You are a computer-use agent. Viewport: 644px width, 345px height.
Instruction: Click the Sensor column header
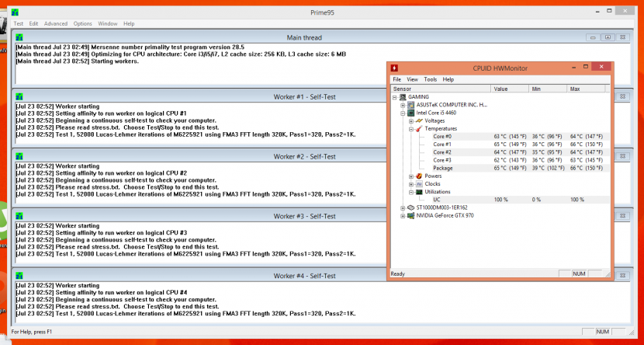[441, 89]
